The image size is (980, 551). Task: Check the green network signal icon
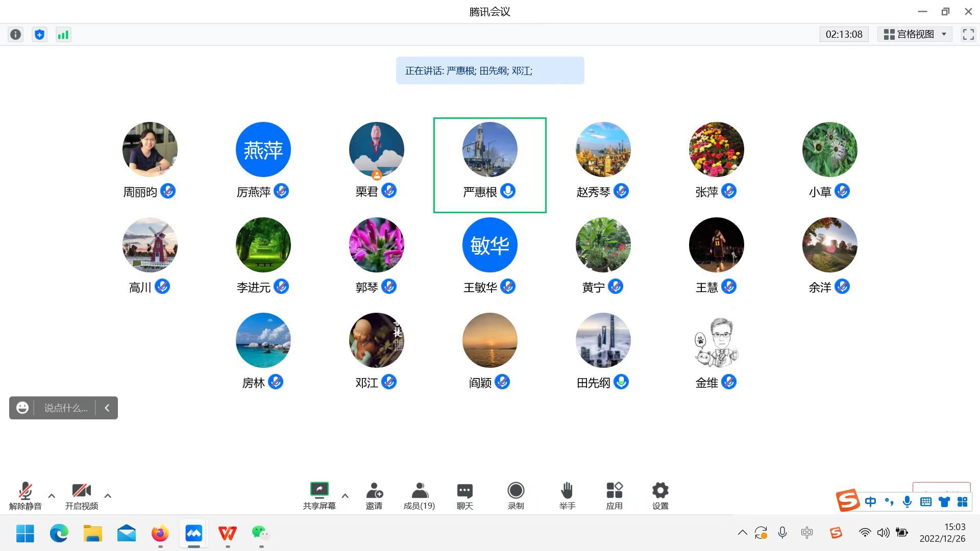[x=63, y=34]
